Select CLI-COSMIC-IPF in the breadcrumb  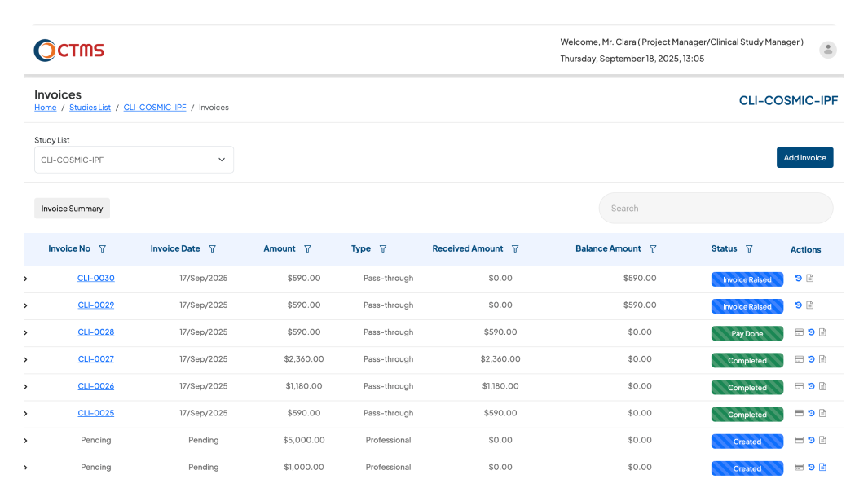click(155, 107)
